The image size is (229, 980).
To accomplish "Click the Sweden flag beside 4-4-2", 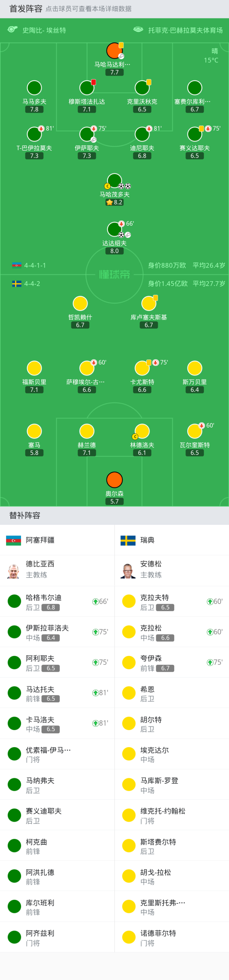I will pos(17,283).
